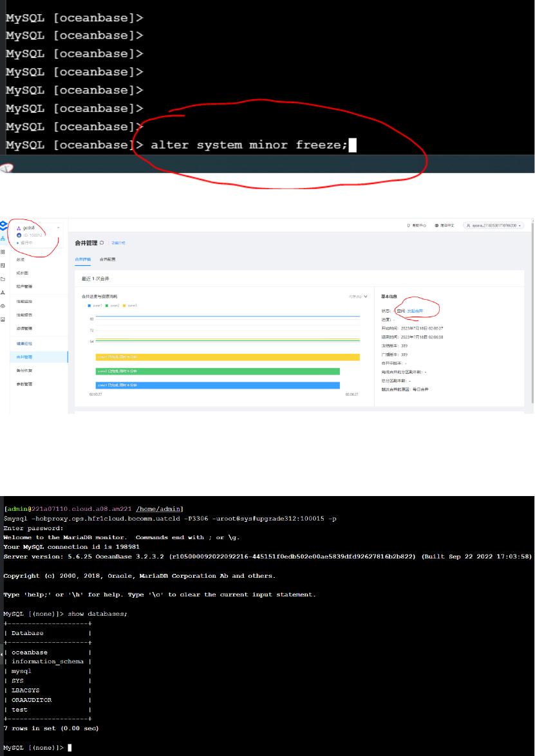
Task: Click the green zone2 merge progress bar
Action: point(218,371)
